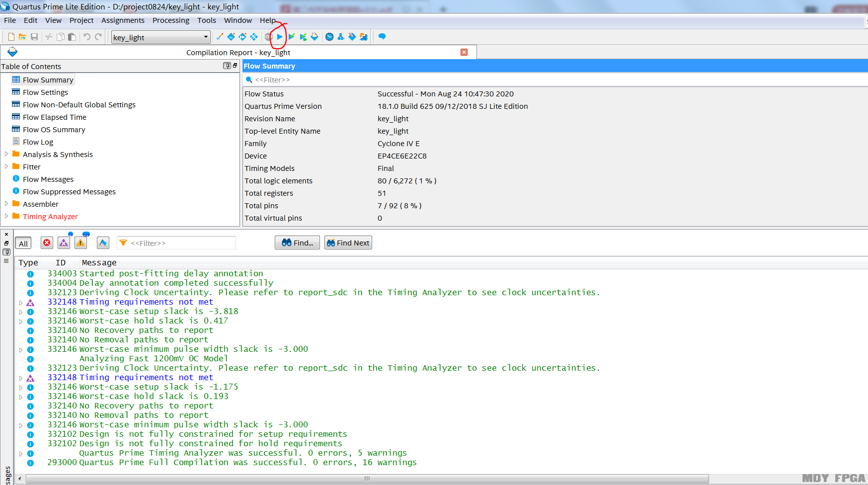Expand the Timing Analyzer folder
Viewport: 868px width, 485px height.
coord(6,216)
